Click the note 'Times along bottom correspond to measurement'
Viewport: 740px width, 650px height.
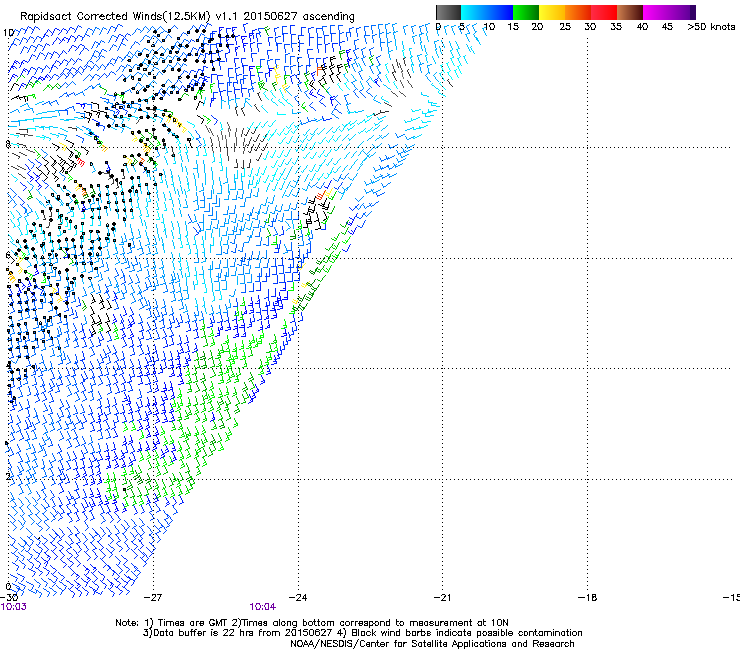click(358, 623)
